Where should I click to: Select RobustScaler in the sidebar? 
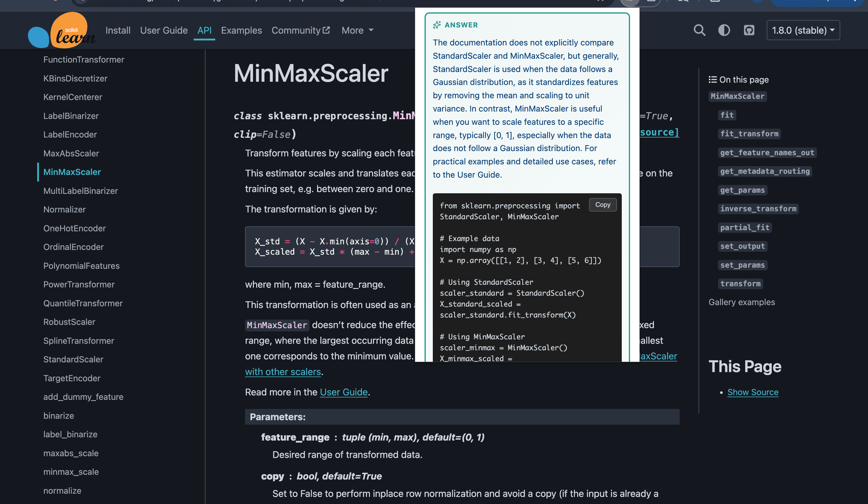tap(69, 322)
